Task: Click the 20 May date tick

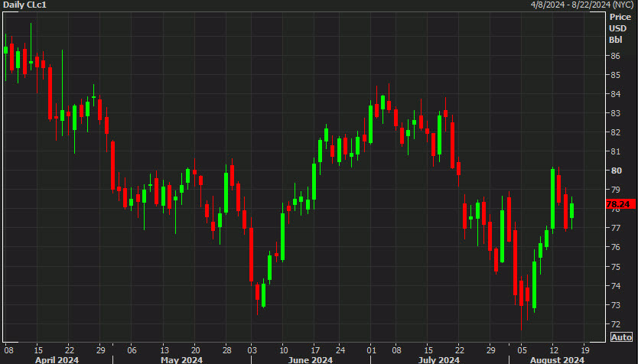Action: [x=195, y=350]
